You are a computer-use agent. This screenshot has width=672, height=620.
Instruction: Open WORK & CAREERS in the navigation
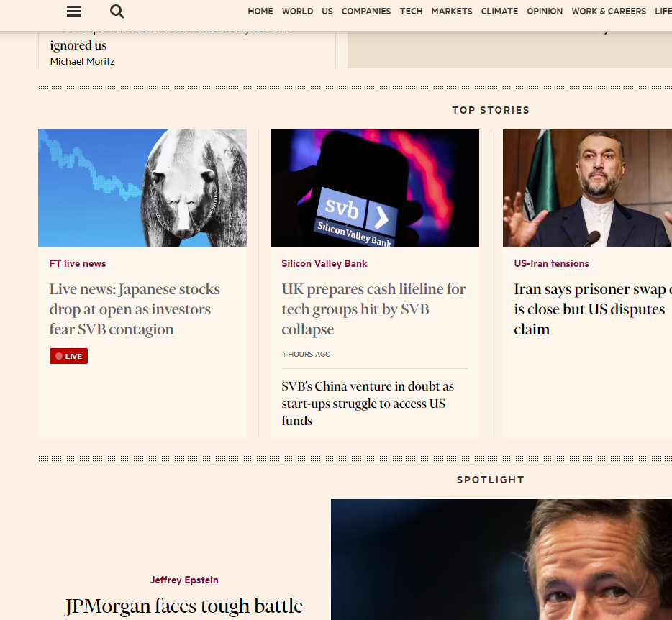609,11
